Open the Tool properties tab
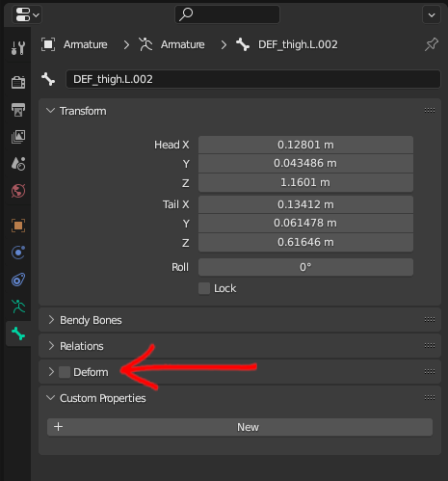The image size is (448, 481). [18, 48]
